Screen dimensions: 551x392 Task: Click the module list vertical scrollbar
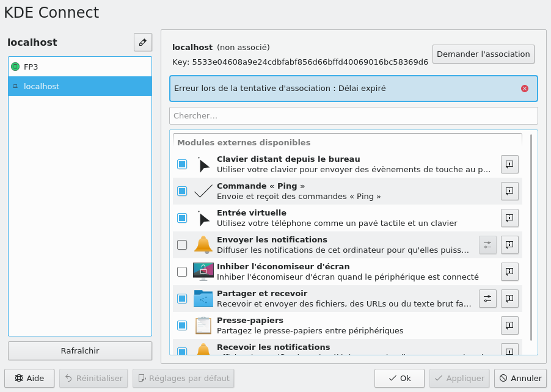(531, 238)
